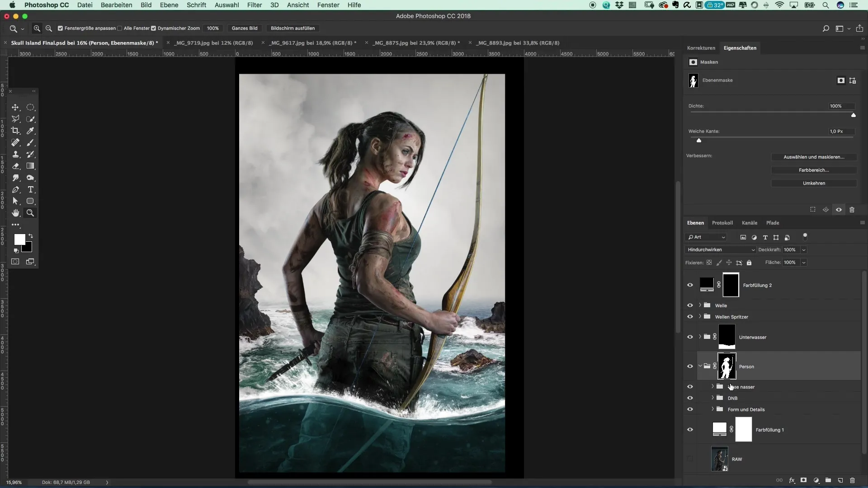Expand the Wellen Spritzer group
This screenshot has height=488, width=868.
tap(700, 316)
